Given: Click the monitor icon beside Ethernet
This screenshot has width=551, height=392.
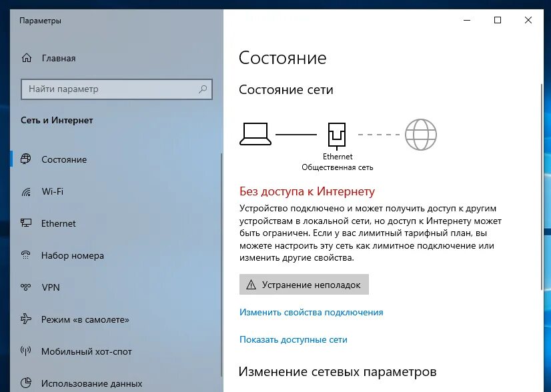Looking at the screenshot, I should pos(26,223).
